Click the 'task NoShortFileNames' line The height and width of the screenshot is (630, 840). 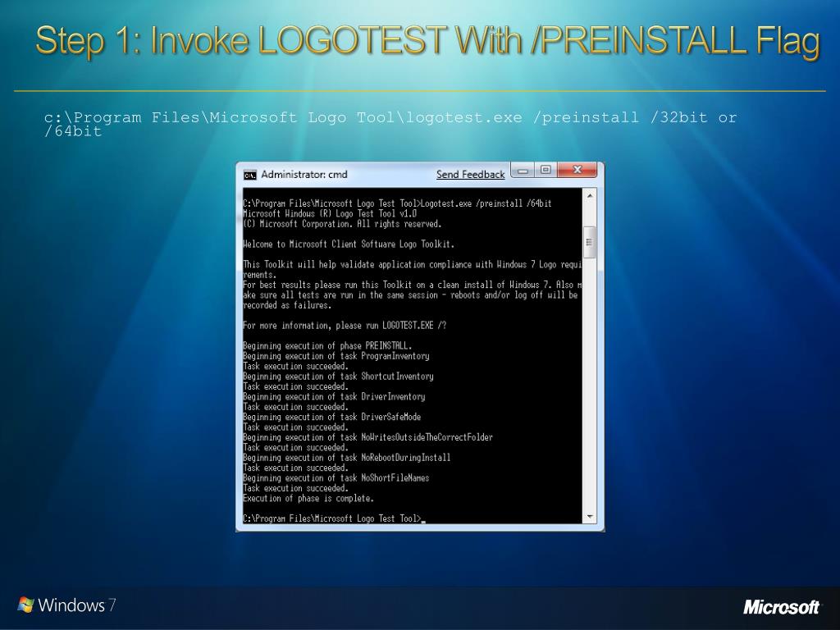click(x=336, y=478)
